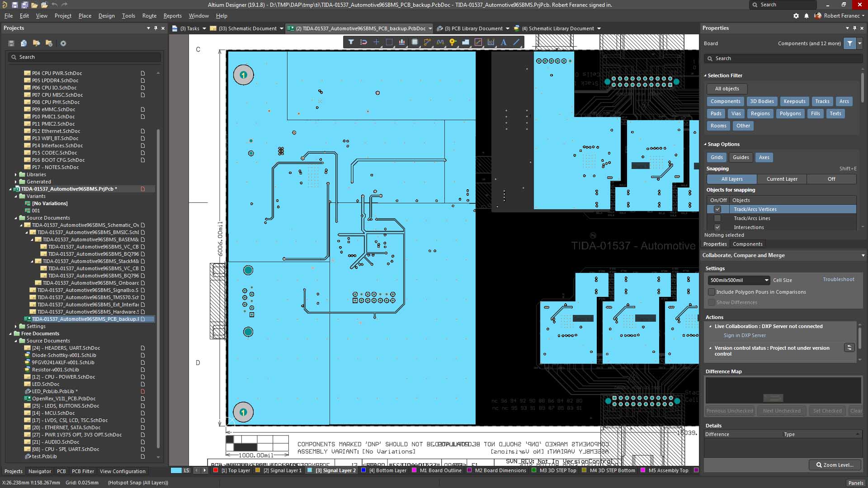Click the Place String text tool
868x488 pixels.
(504, 42)
